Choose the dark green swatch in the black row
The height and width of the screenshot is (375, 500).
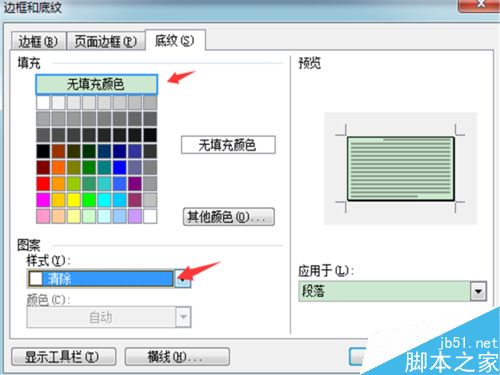[89, 151]
